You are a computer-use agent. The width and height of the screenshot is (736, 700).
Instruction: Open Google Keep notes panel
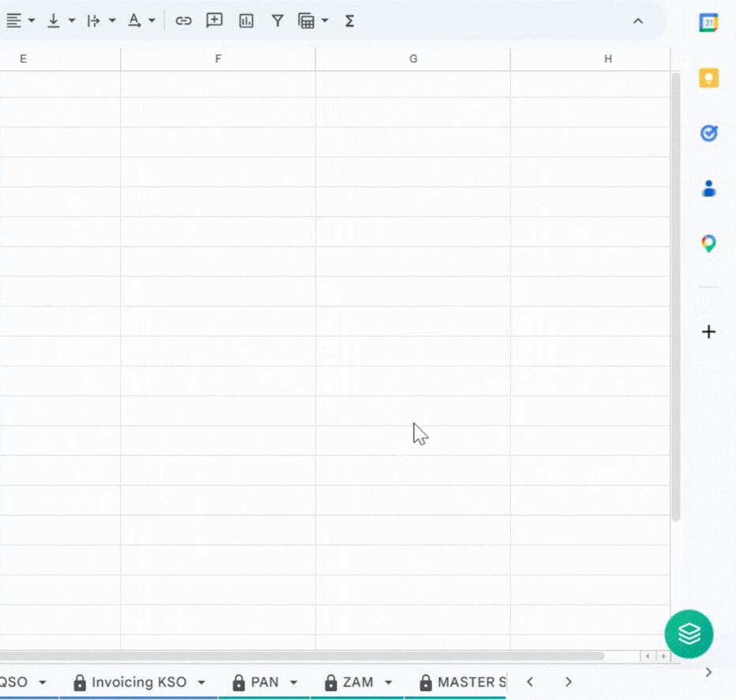click(708, 78)
